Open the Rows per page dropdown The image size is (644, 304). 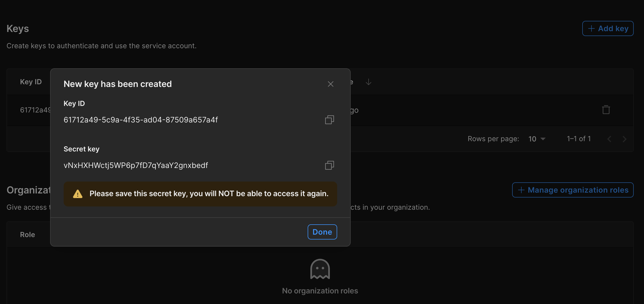coord(537,139)
